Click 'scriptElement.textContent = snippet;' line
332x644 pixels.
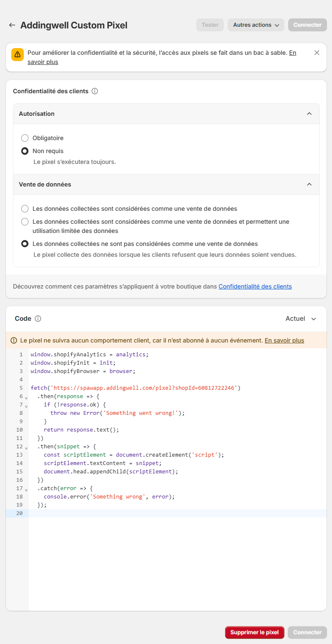[103, 463]
